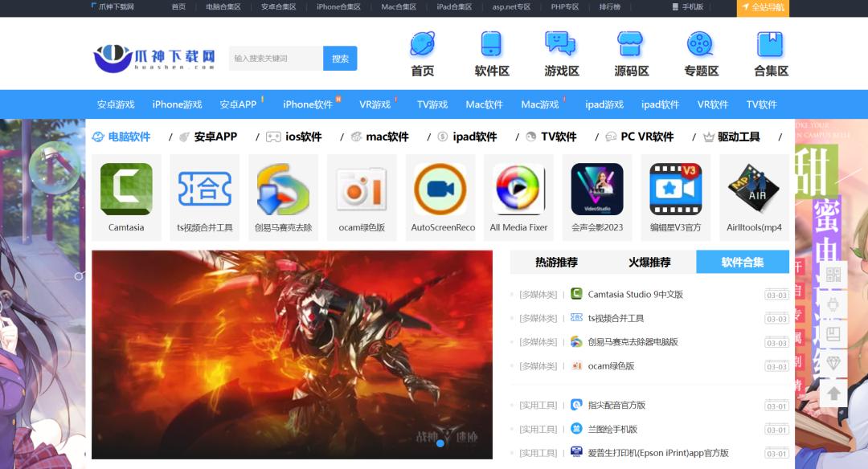Image resolution: width=868 pixels, height=469 pixels.
Task: Click the search keyword input field
Action: 276,59
